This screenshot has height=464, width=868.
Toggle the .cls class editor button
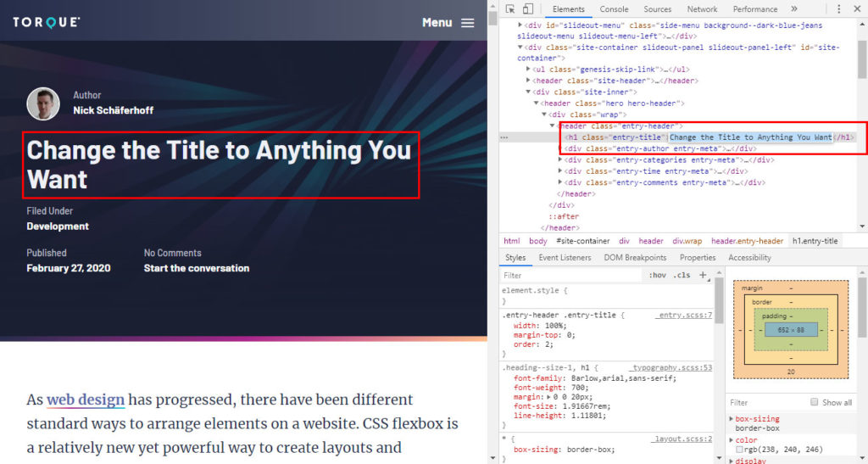(682, 275)
